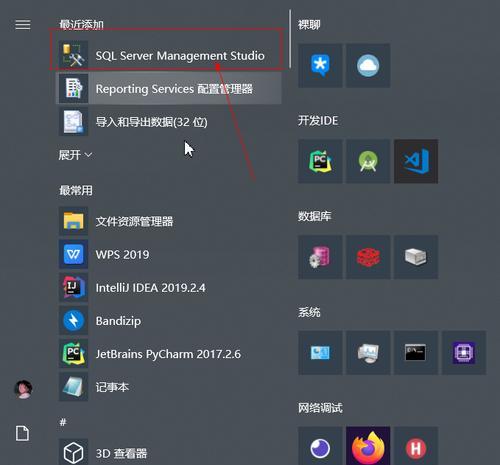Expand the recently added list with 展开
The height and width of the screenshot is (465, 500).
click(x=75, y=155)
